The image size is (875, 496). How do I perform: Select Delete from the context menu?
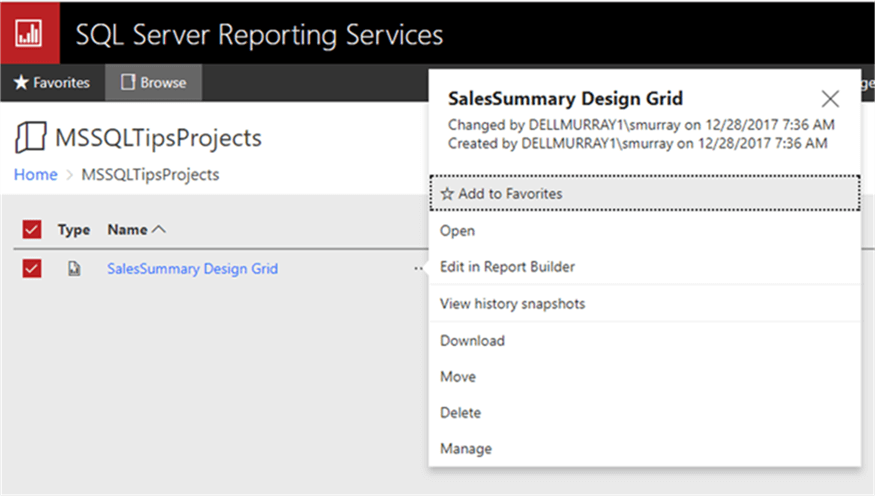click(645, 413)
